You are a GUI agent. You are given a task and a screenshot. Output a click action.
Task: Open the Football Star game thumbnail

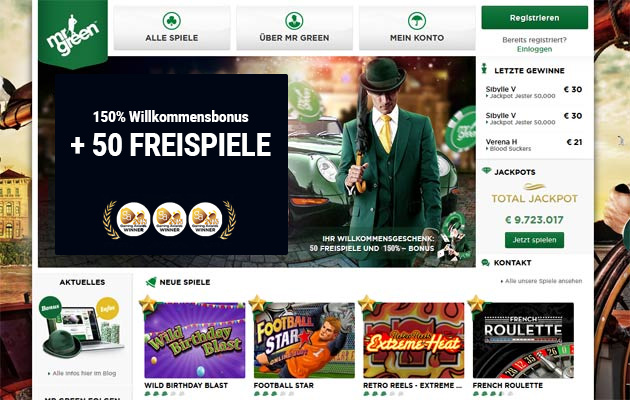point(304,340)
